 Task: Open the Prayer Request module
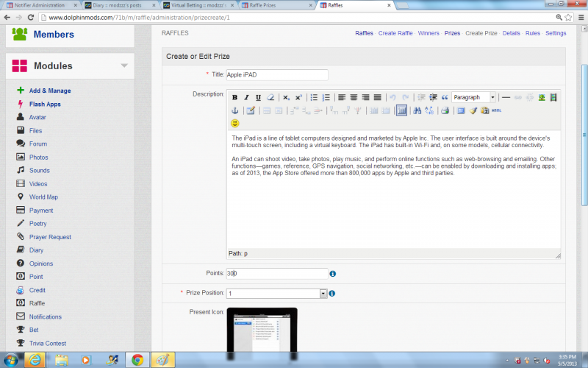point(50,237)
